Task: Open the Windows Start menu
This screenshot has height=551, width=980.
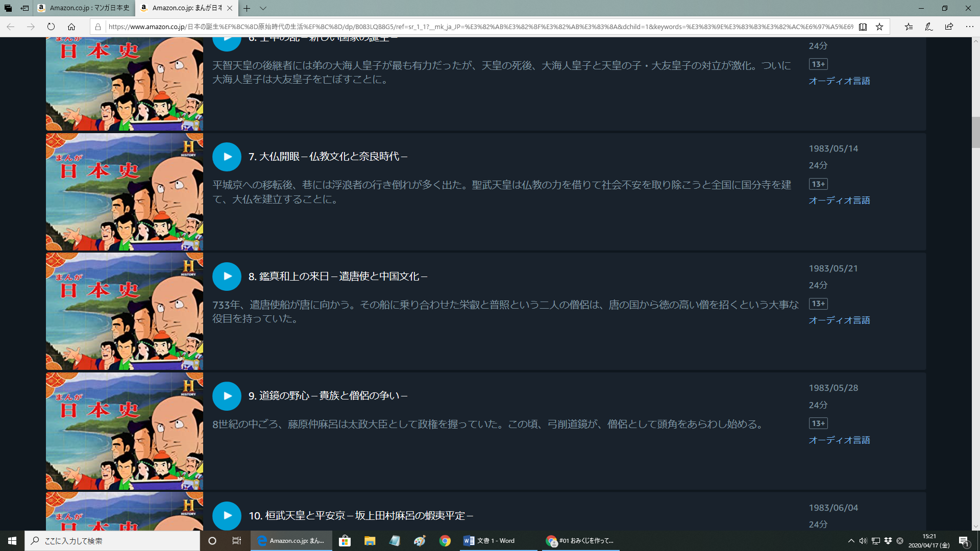Action: tap(12, 541)
